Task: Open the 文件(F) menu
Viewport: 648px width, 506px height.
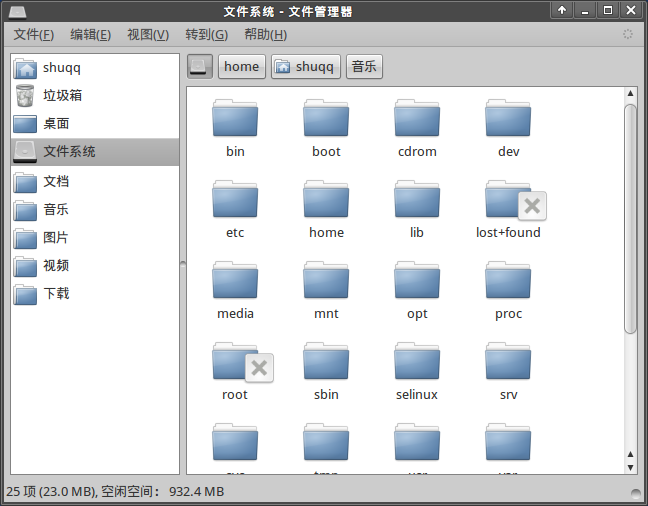Action: pos(33,35)
